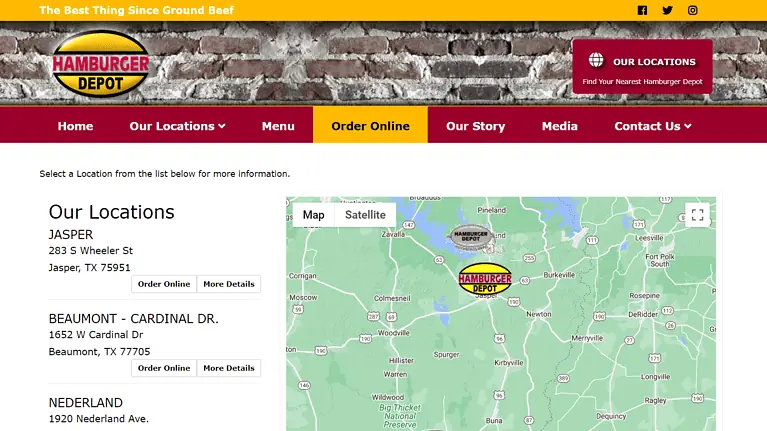Viewport: 767px width, 431px height.
Task: Click More Details for Beaumont Cardinal Dr.
Action: point(229,368)
